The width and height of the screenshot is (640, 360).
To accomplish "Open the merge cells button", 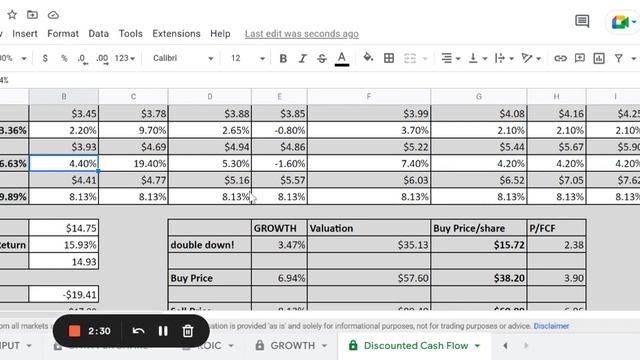I will [410, 58].
